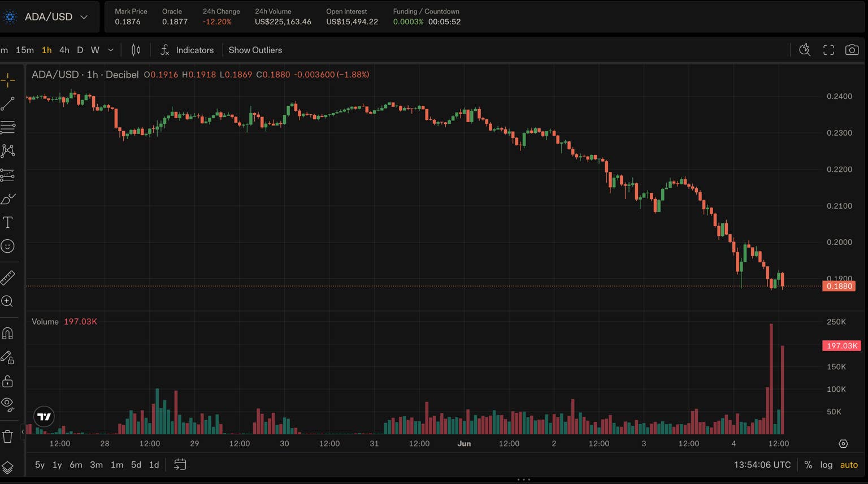Select the 1h timeframe
The image size is (868, 484).
[x=47, y=50]
